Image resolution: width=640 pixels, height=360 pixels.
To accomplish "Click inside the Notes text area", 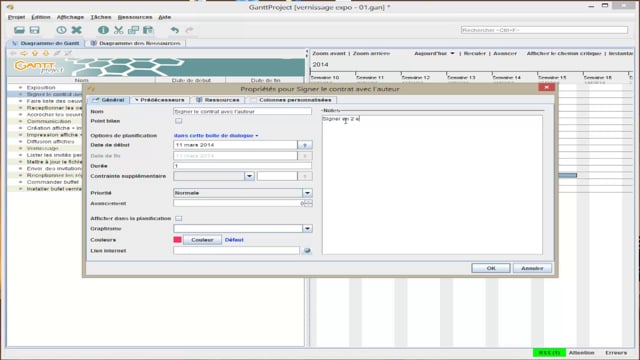I will tap(432, 185).
